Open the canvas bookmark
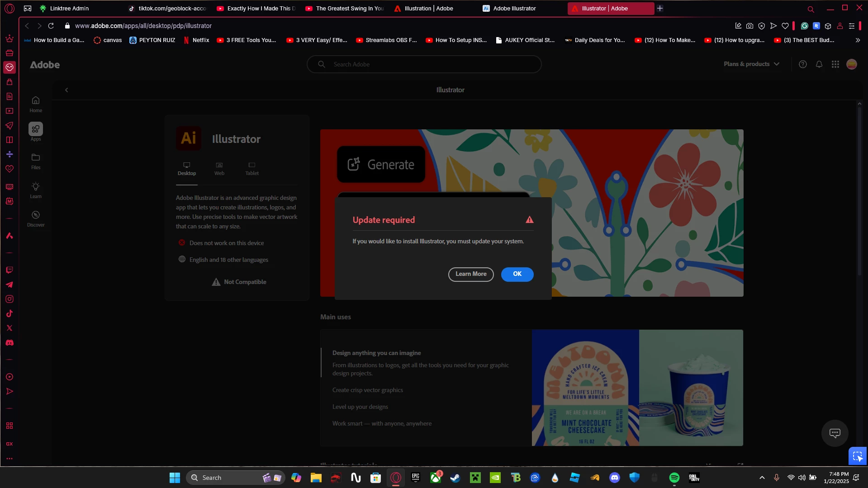This screenshot has width=868, height=488. [108, 40]
